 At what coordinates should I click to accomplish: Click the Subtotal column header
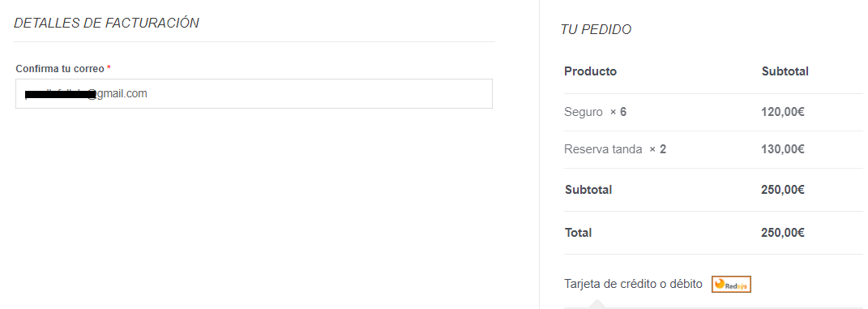pos(785,71)
